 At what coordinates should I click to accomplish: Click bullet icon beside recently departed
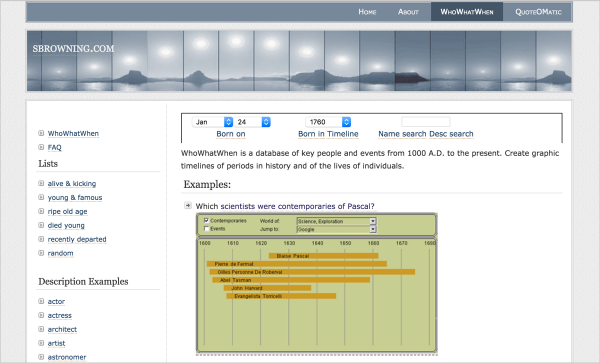click(41, 239)
